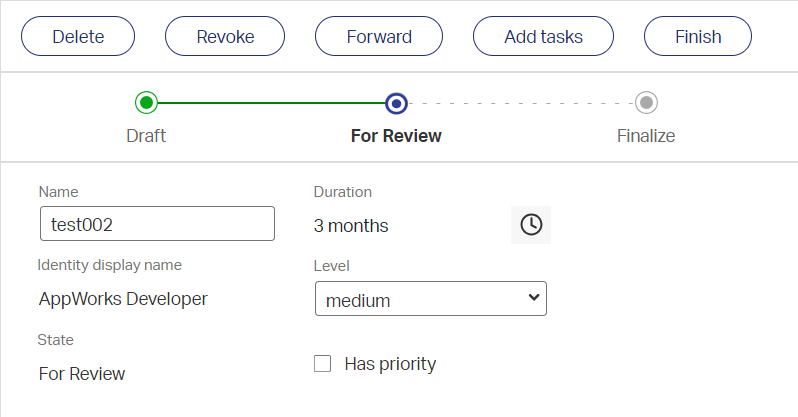Image resolution: width=798 pixels, height=417 pixels.
Task: Complete the review with Finish button
Action: pos(698,37)
